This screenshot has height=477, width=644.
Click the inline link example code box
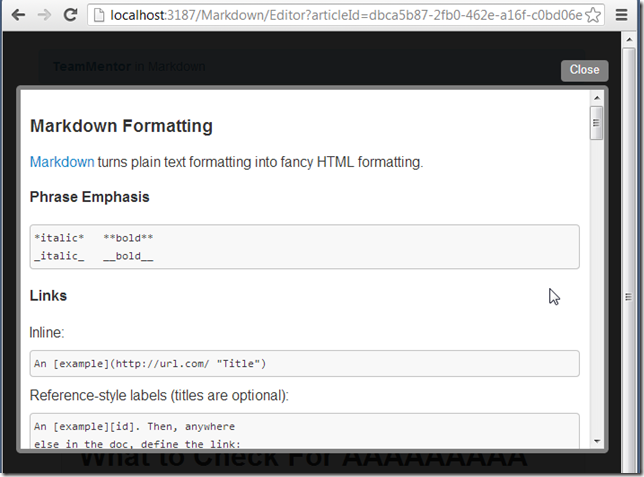pos(305,364)
